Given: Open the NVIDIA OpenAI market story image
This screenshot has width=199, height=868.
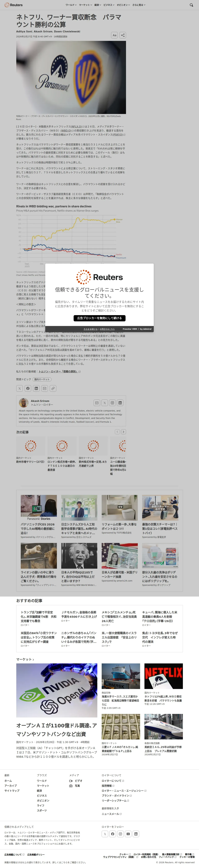Looking at the screenshot, I should (57, 690).
